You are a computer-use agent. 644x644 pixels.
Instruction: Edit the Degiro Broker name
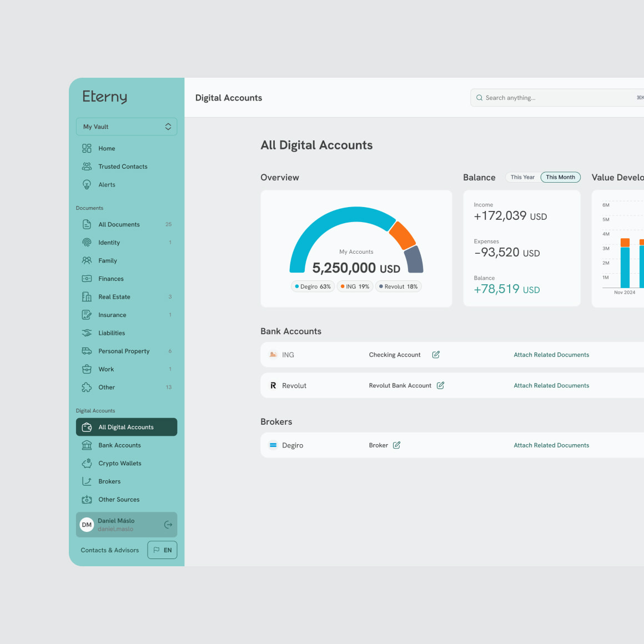click(x=396, y=445)
